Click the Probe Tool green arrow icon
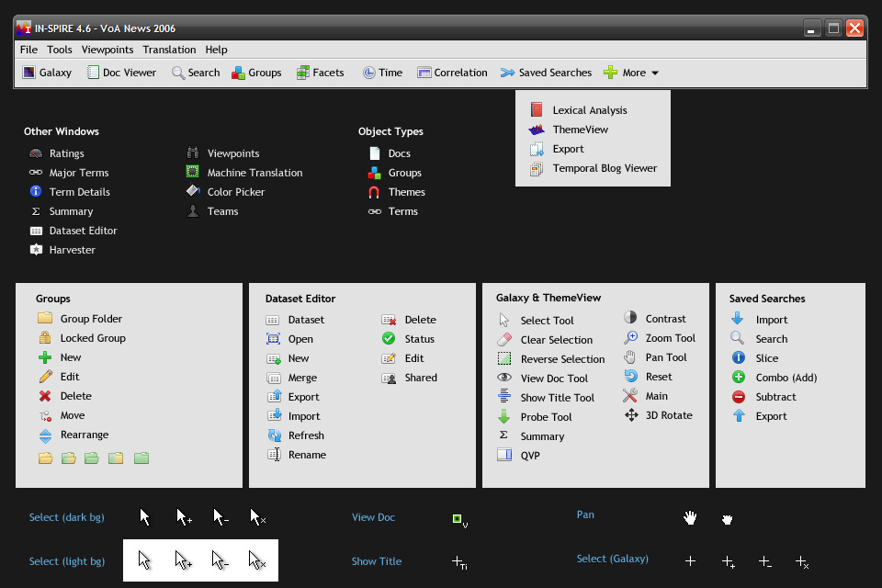Viewport: 882px width, 588px height. pos(503,417)
